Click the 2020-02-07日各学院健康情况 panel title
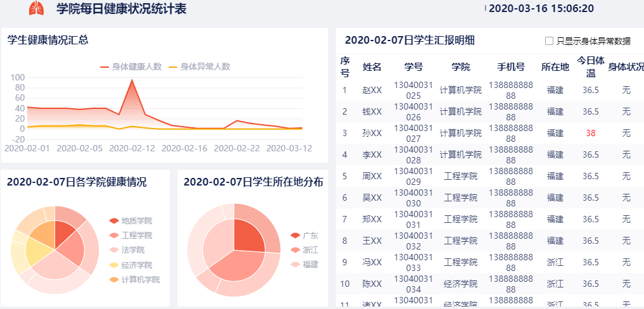 coord(77,182)
